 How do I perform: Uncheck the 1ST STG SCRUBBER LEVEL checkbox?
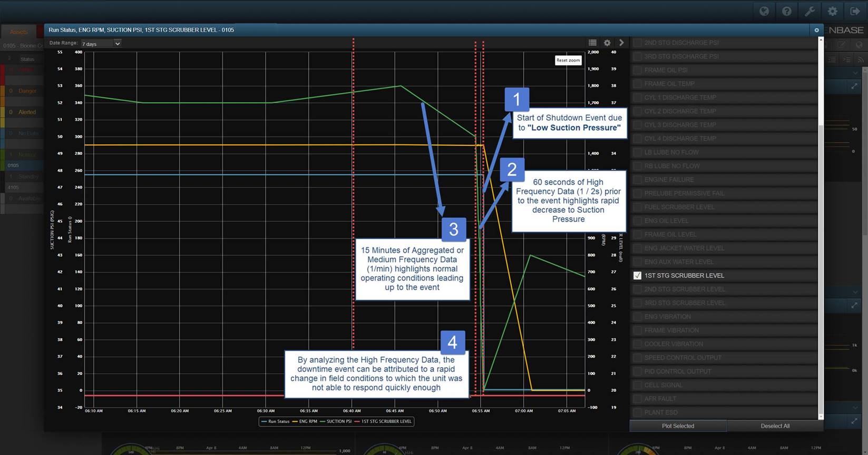tap(637, 275)
